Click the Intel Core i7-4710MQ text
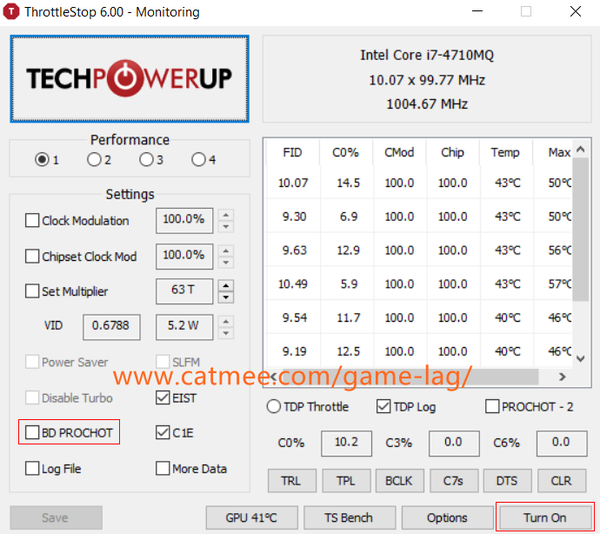The height and width of the screenshot is (534, 600). [427, 55]
